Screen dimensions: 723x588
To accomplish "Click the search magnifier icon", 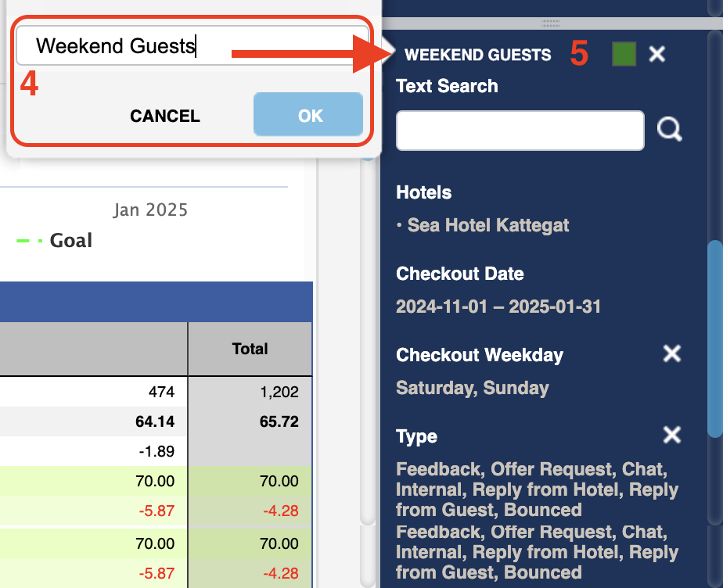I will click(670, 130).
